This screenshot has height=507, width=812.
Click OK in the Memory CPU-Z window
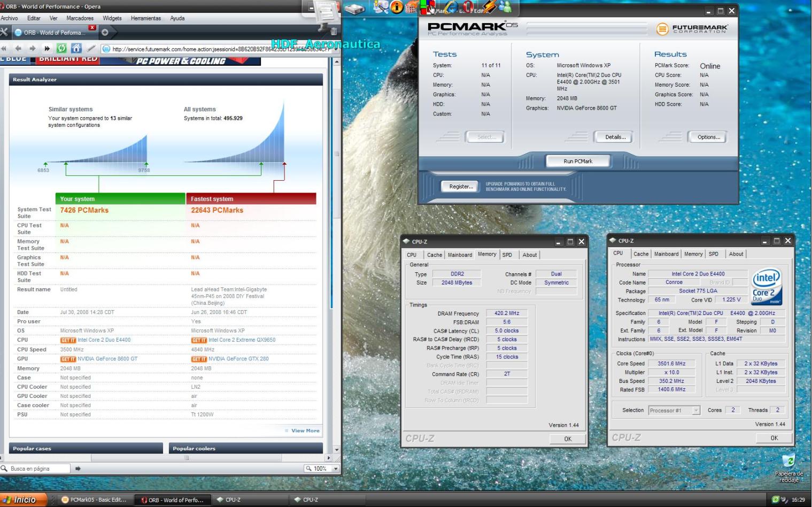568,439
